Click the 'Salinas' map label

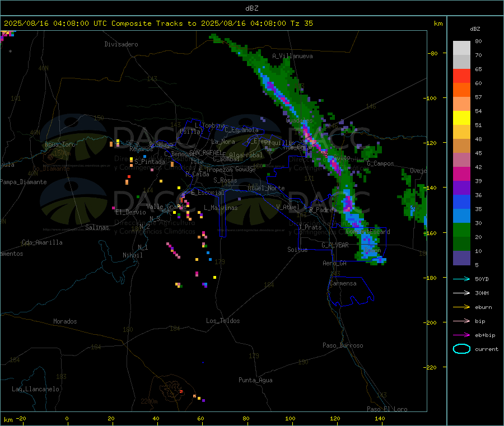pos(97,227)
